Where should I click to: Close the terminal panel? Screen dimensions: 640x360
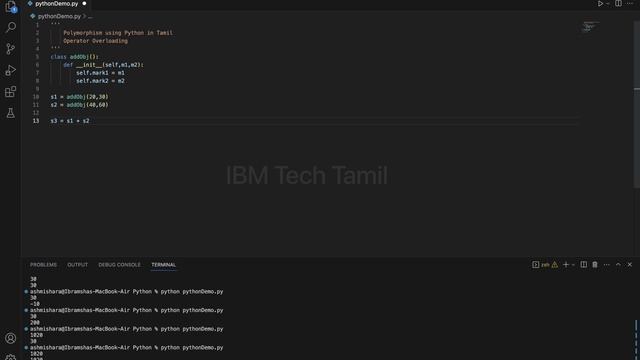(x=630, y=265)
